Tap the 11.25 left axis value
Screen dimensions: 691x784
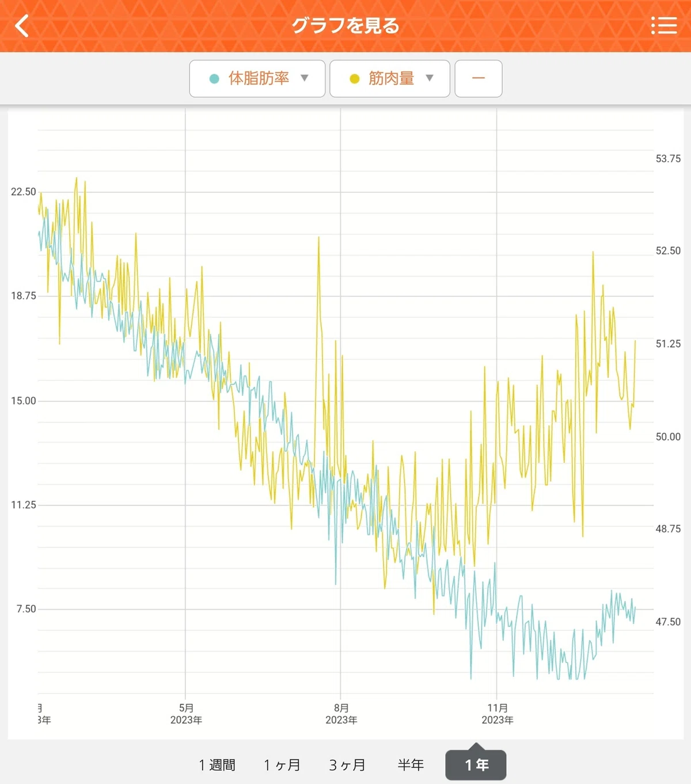[x=24, y=505]
